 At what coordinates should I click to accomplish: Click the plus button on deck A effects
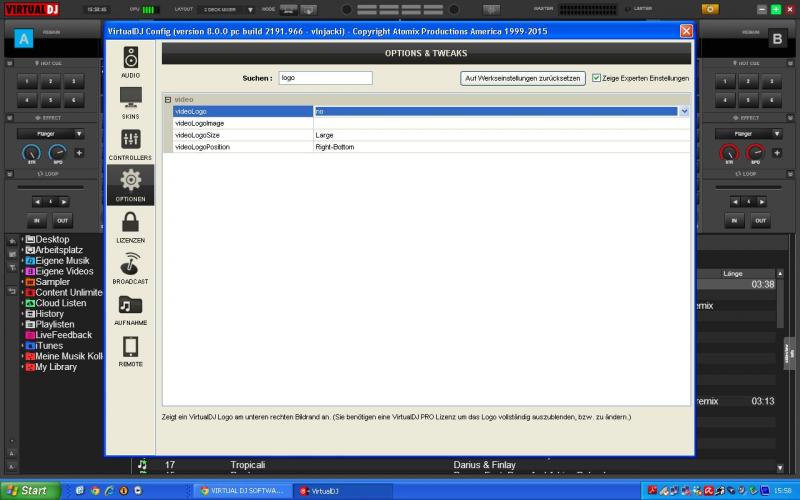(x=79, y=153)
